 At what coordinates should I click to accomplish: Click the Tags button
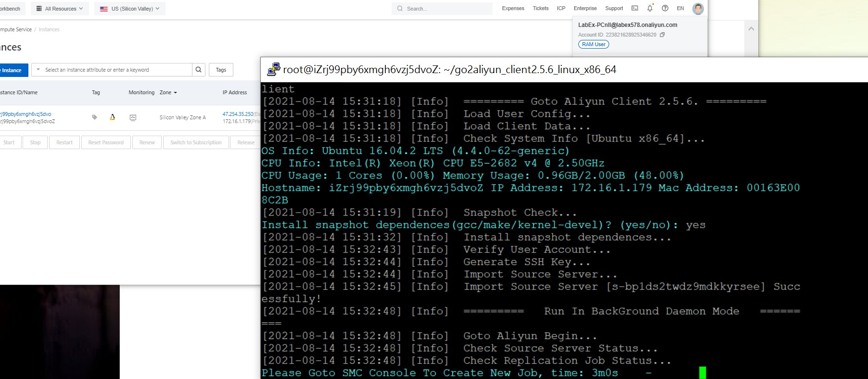221,70
